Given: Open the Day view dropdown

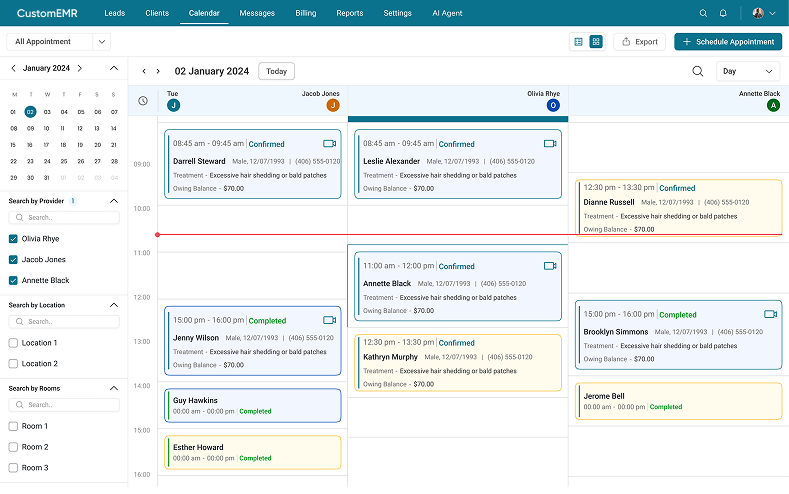Looking at the screenshot, I should pos(748,71).
